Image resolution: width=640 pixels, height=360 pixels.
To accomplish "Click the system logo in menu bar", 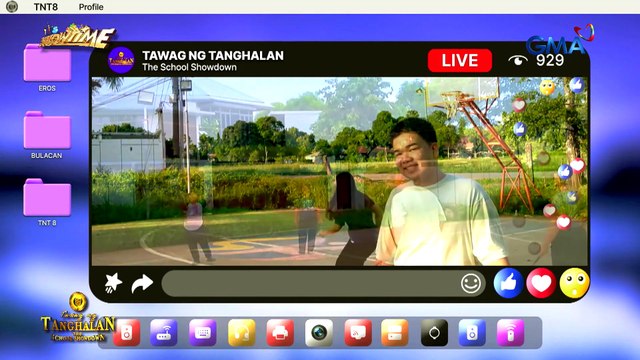I will coord(12,7).
